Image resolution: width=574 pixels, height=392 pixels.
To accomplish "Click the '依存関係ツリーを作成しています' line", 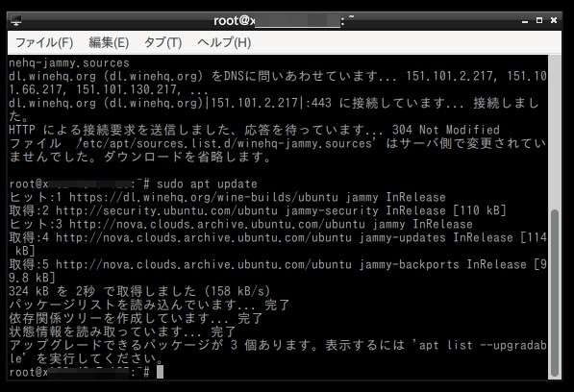I will point(136,318).
